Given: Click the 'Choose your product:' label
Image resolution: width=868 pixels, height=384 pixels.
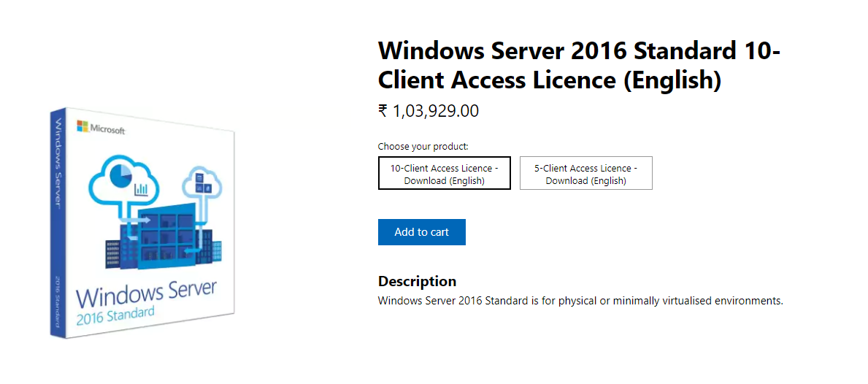Looking at the screenshot, I should coord(423,146).
